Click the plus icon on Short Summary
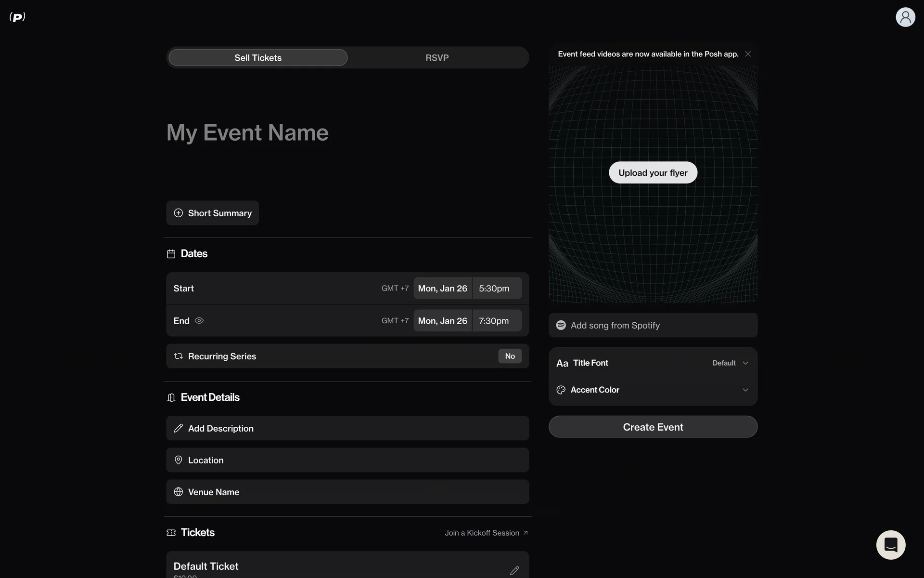The width and height of the screenshot is (924, 578). (x=178, y=213)
